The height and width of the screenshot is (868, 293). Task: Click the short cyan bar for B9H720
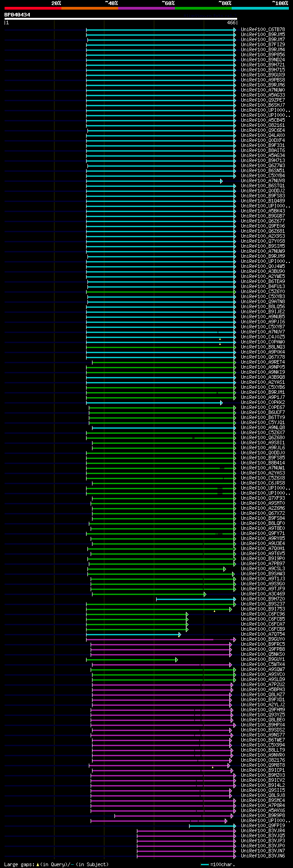[x=196, y=599]
